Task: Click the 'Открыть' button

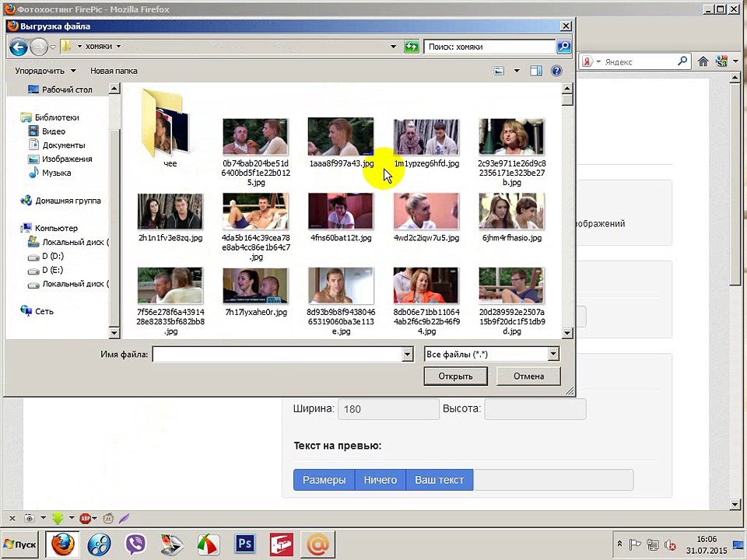Action: tap(455, 376)
